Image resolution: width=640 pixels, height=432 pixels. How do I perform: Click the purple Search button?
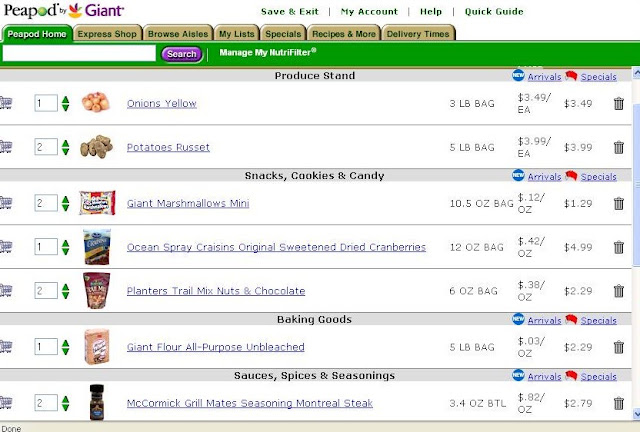182,54
